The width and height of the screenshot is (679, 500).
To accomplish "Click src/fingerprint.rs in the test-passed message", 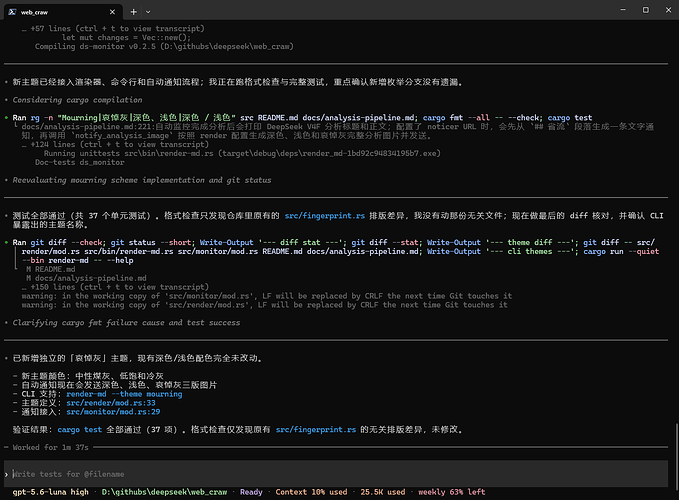I will [x=324, y=216].
